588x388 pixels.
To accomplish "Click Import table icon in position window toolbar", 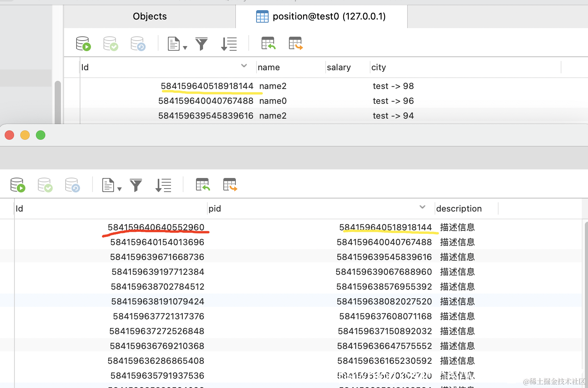I will (x=268, y=43).
